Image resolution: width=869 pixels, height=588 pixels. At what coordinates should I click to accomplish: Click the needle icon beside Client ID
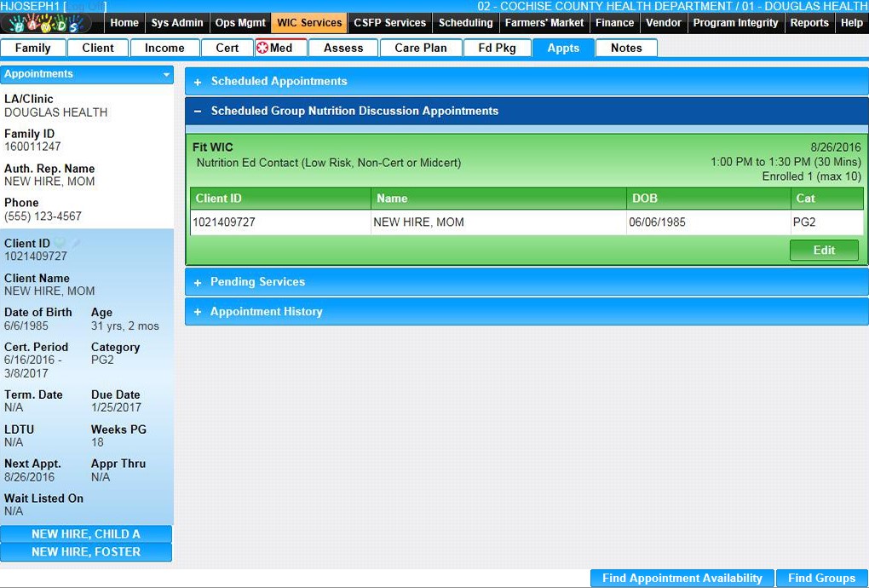[75, 244]
